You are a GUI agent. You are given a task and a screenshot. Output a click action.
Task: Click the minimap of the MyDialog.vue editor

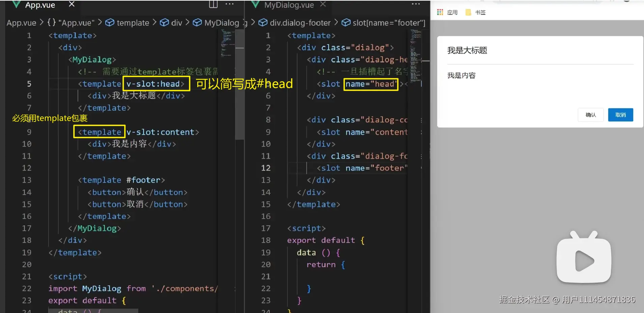[x=416, y=56]
